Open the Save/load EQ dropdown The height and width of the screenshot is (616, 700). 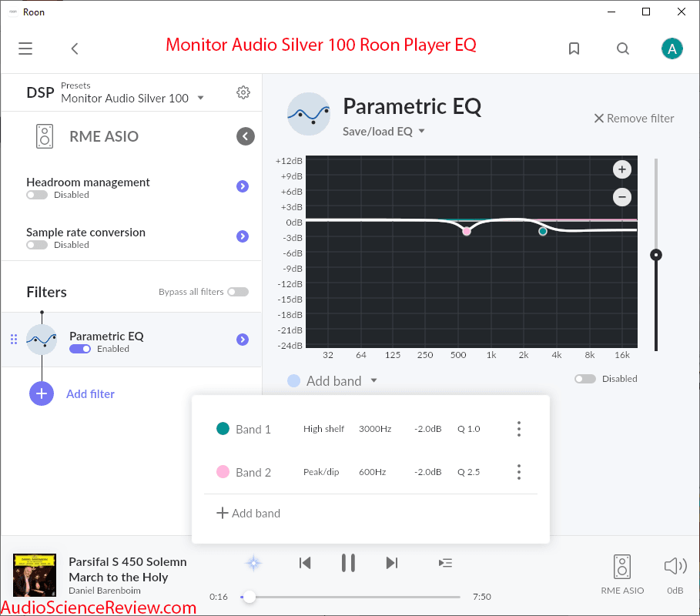[x=383, y=132]
